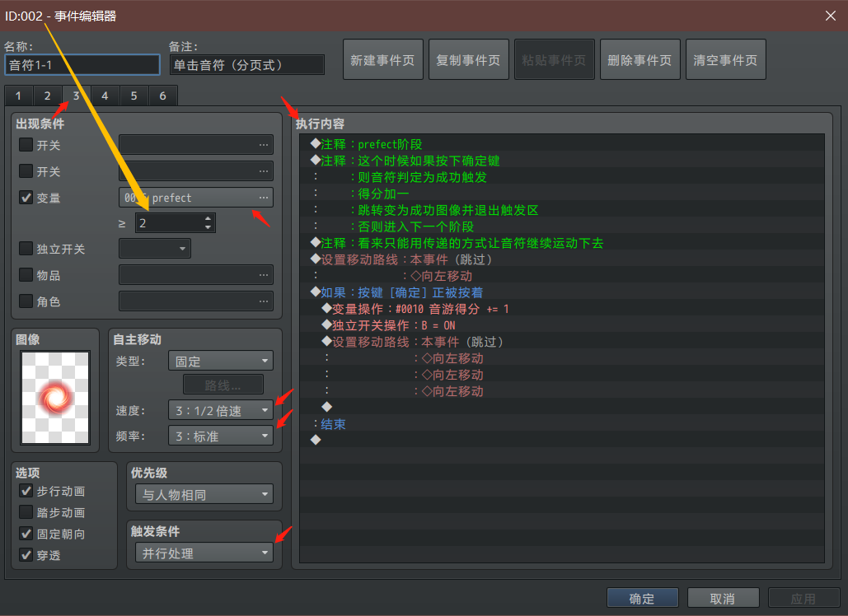This screenshot has height=616, width=848.
Task: Go to event page tab 5
Action: pyautogui.click(x=134, y=96)
